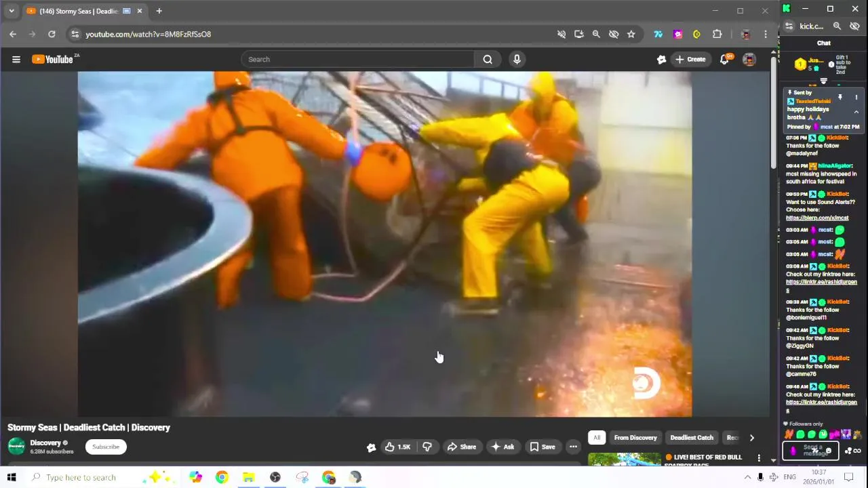868x488 pixels.
Task: Bookmark this page with the star
Action: coord(631,34)
